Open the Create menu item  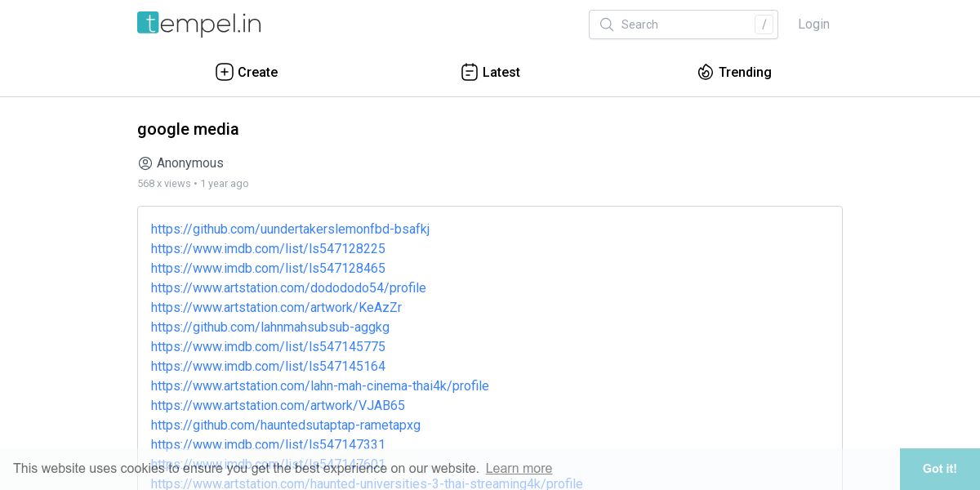(x=247, y=72)
